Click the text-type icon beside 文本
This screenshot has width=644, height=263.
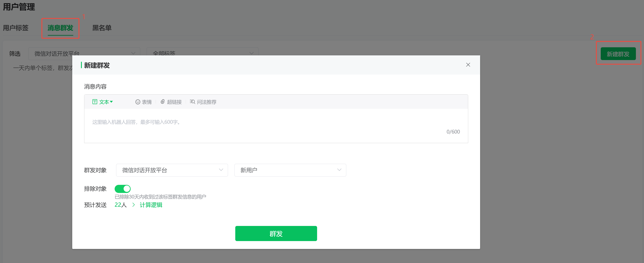pos(95,102)
